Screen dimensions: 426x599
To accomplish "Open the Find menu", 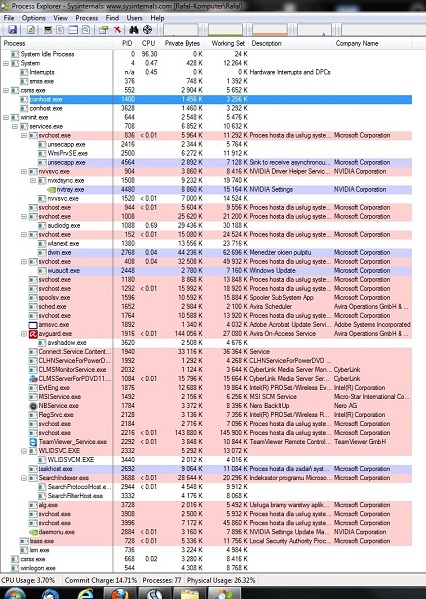I will [x=112, y=18].
